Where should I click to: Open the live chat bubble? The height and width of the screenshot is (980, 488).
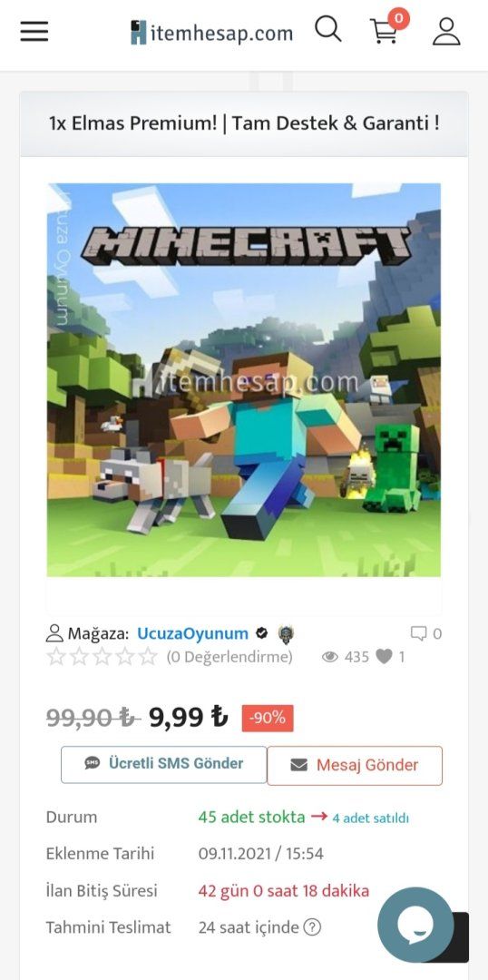tap(415, 925)
